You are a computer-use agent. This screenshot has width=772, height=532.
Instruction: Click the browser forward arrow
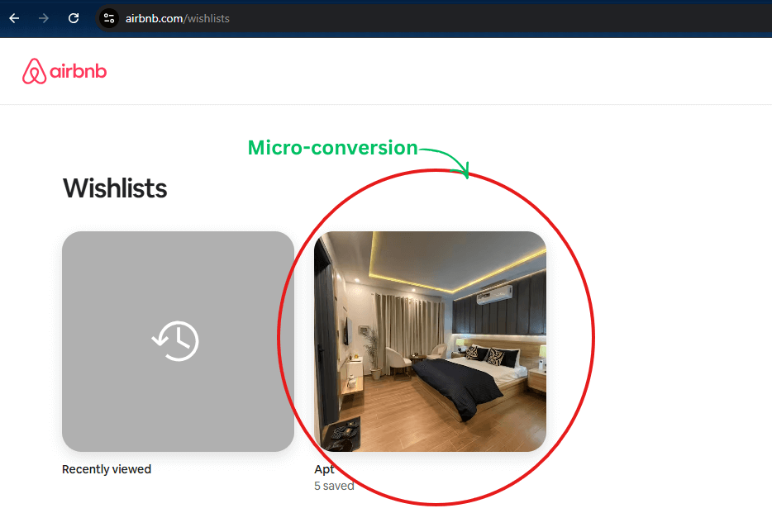point(43,18)
